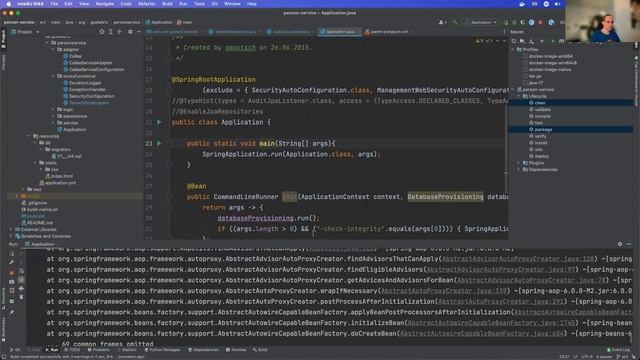
Task: Open AbstractAutoProxyCreator.java:339 stack trace link
Action: pos(443,291)
